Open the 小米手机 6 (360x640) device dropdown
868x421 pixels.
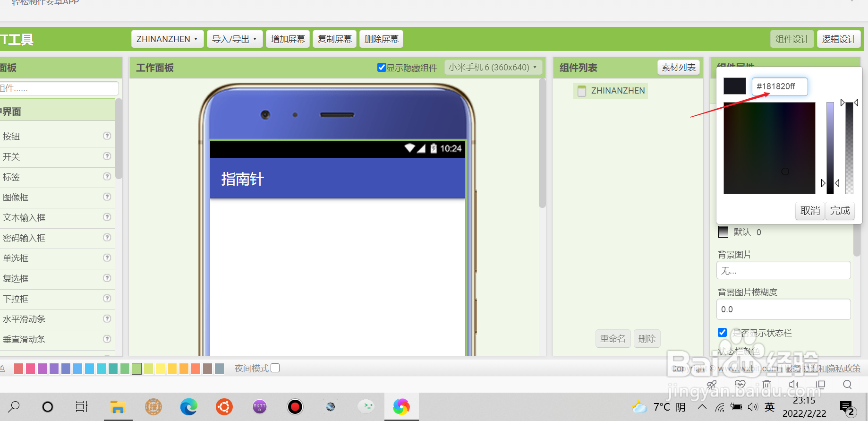coord(493,68)
